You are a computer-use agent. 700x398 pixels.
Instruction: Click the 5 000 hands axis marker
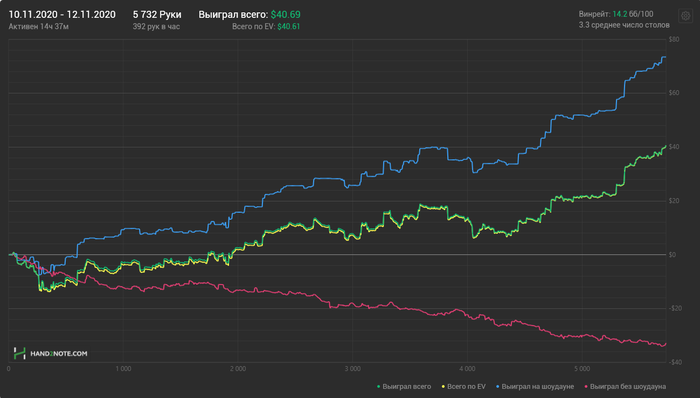(x=582, y=369)
